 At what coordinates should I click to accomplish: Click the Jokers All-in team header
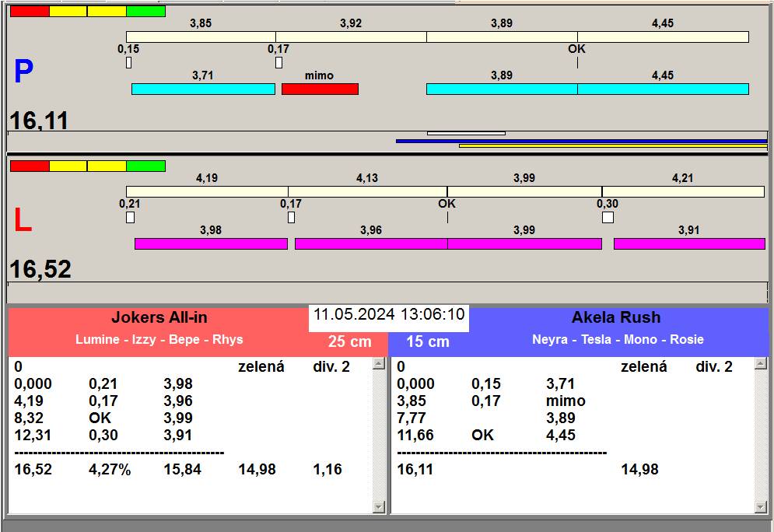tap(159, 317)
